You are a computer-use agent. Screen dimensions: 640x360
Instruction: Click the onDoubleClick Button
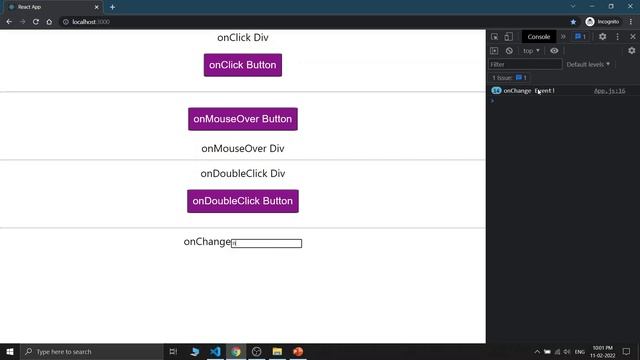click(x=243, y=201)
